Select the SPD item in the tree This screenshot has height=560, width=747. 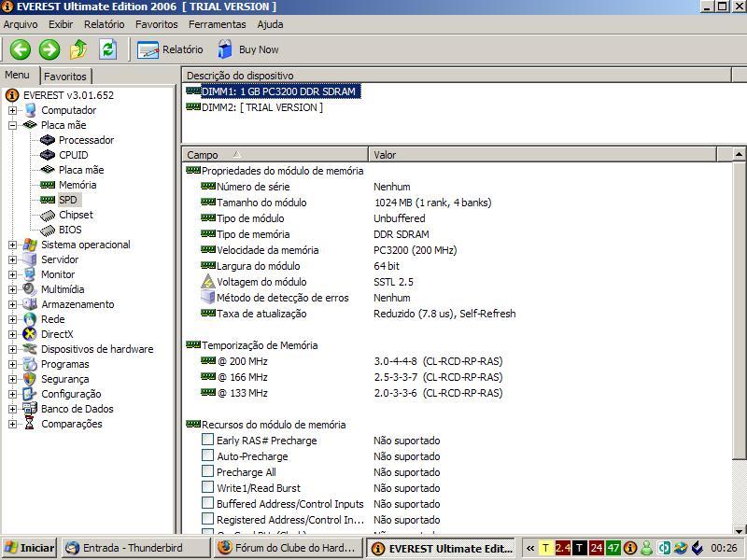tap(67, 200)
